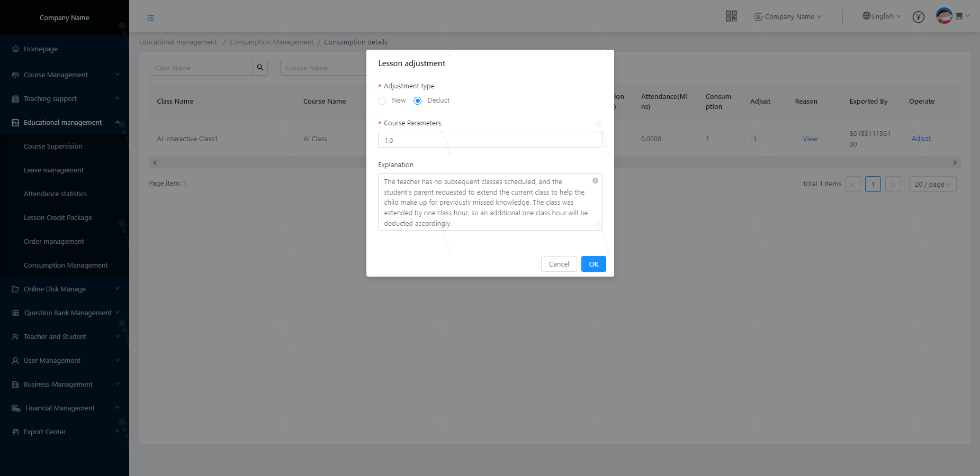Select the New adjustment type radio

point(382,100)
